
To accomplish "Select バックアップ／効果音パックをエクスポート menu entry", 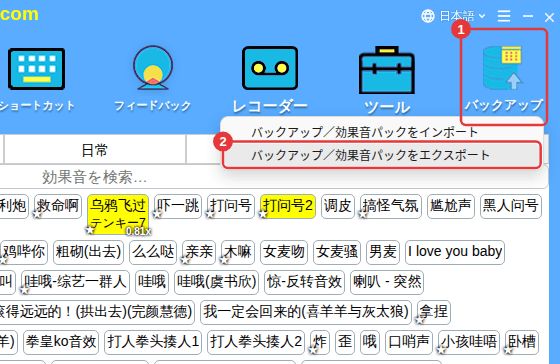I will click(381, 155).
